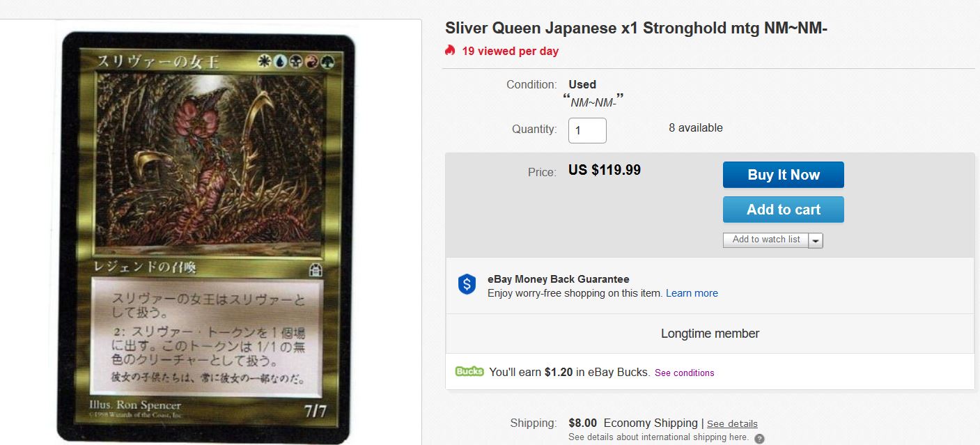Open the Learn more link
The image size is (980, 445).
click(692, 293)
